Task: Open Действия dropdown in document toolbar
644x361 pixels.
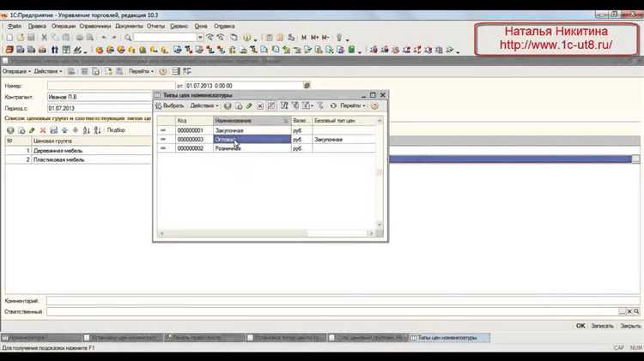Action: point(47,71)
